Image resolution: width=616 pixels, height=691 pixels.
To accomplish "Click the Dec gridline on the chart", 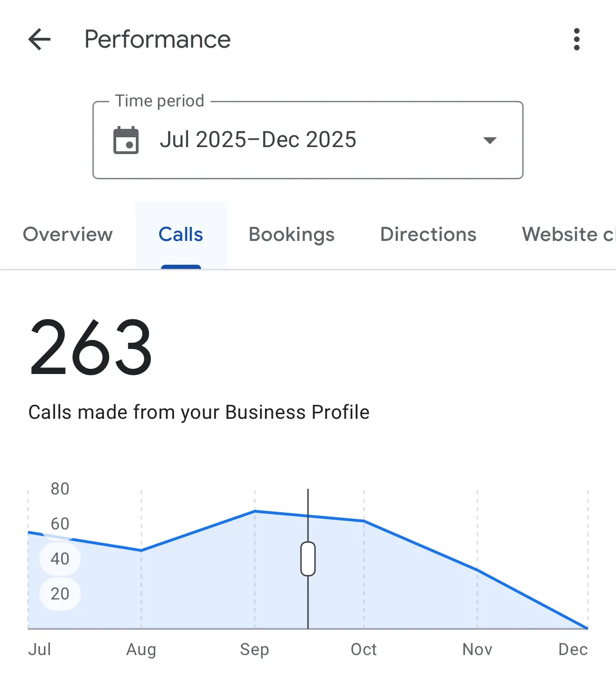I will coord(588,560).
